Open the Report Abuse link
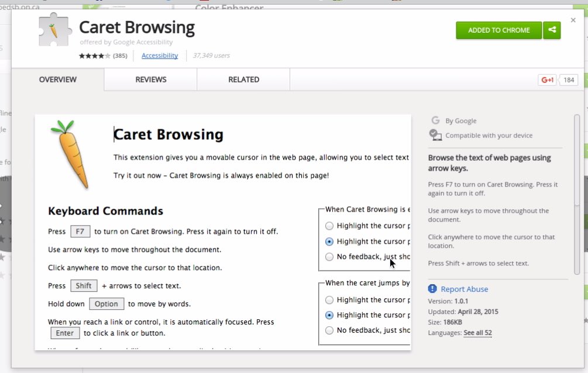The height and width of the screenshot is (373, 588). (x=464, y=289)
